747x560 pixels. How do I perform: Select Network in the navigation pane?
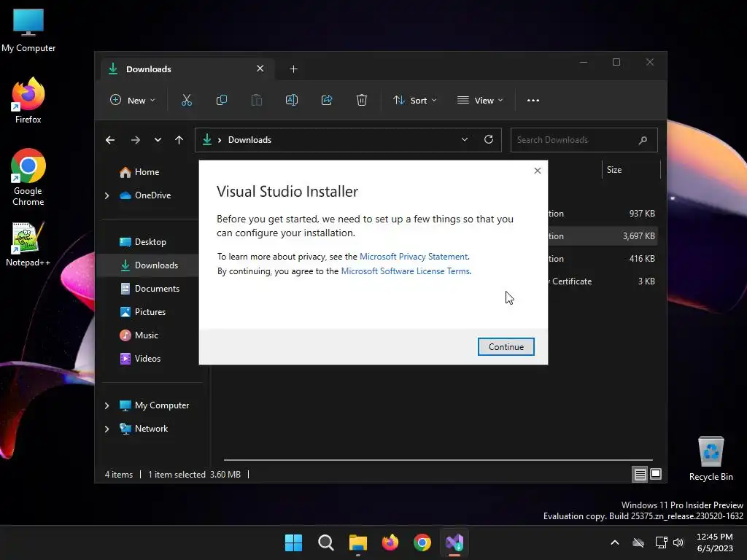[144, 429]
